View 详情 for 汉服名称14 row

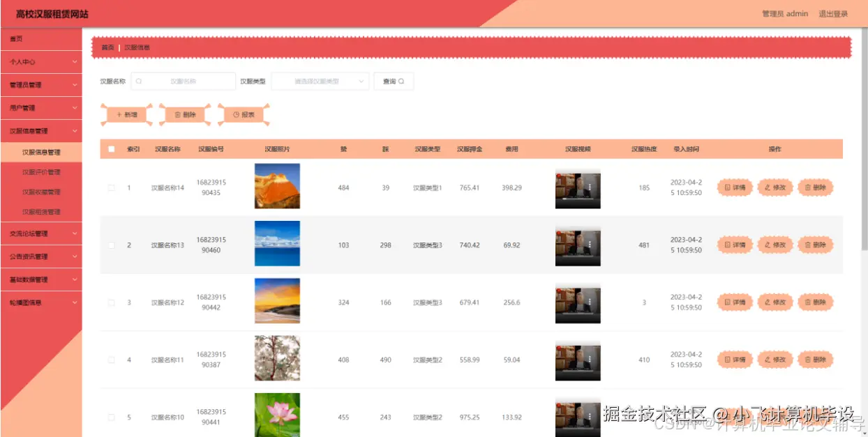(735, 187)
